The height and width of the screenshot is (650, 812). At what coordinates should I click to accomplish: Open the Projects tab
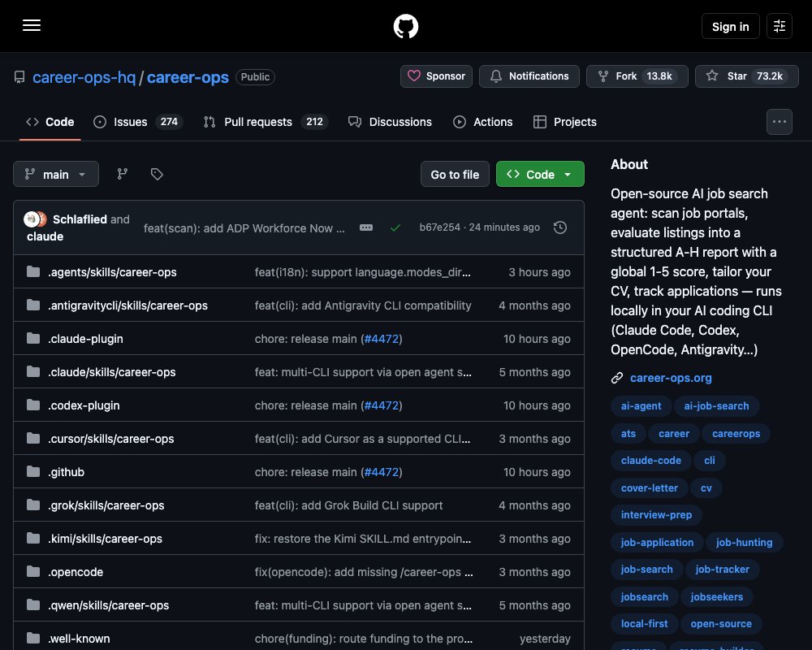[x=565, y=122]
